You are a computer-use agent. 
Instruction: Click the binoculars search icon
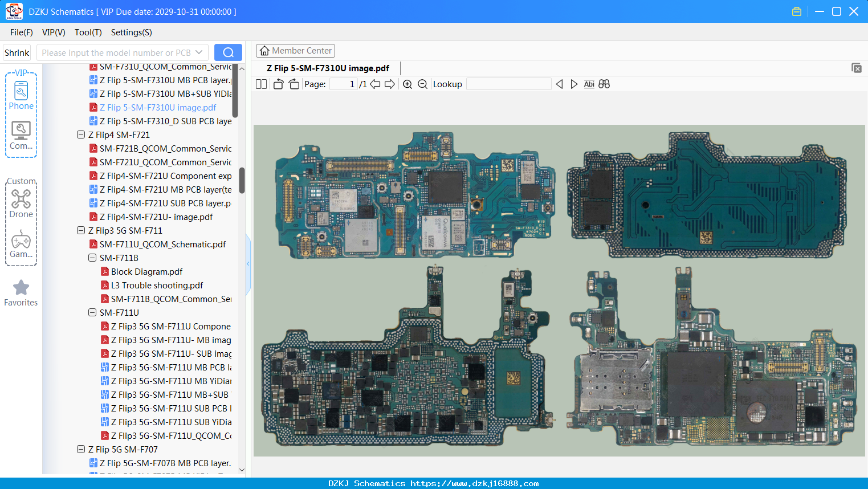(x=604, y=84)
